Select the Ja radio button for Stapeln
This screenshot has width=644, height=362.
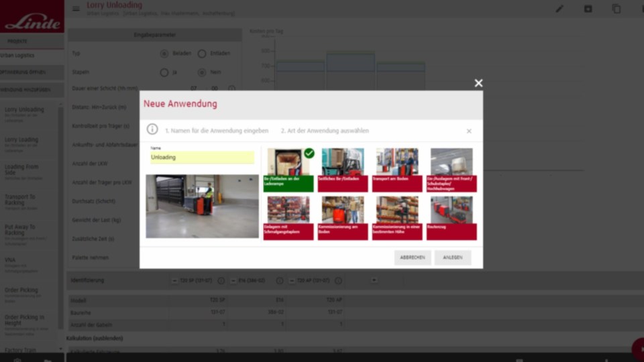click(164, 72)
